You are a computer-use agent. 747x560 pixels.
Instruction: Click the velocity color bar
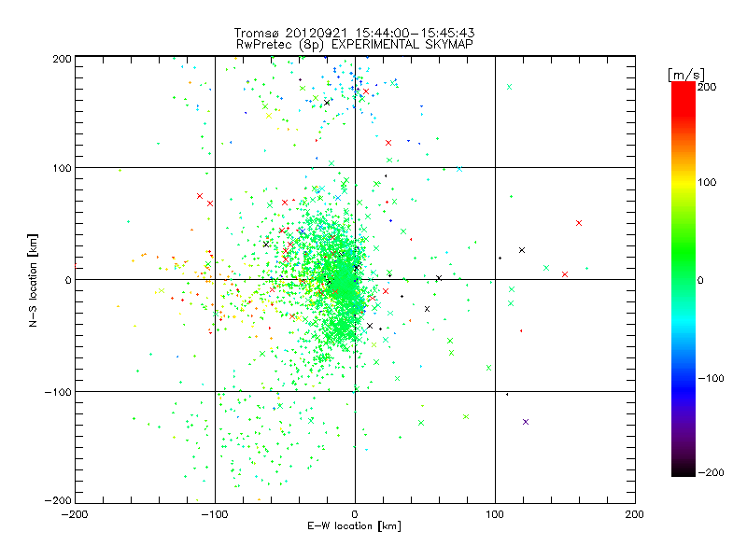[x=684, y=279]
